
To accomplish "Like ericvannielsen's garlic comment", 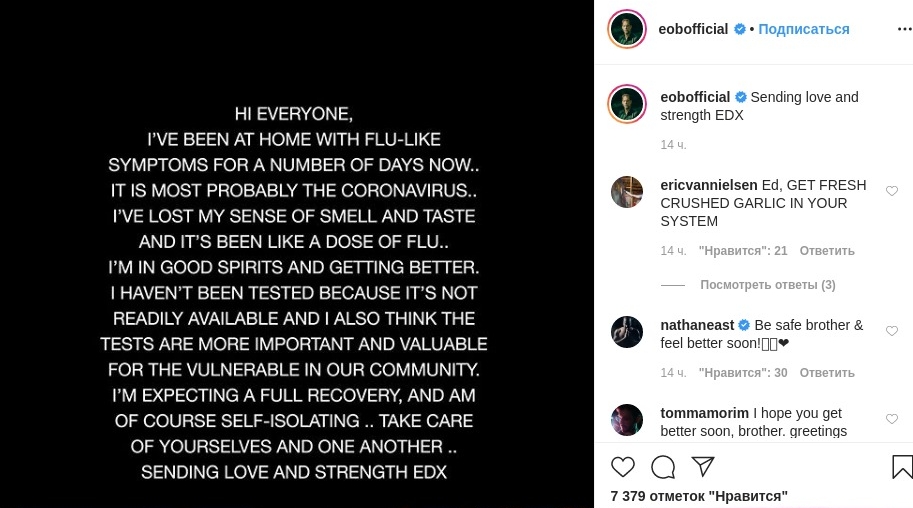I will tap(892, 191).
